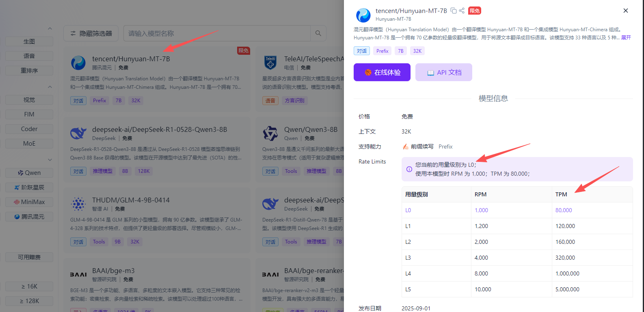Expand the series section chevron above Qwen
The width and height of the screenshot is (644, 312).
[50, 160]
